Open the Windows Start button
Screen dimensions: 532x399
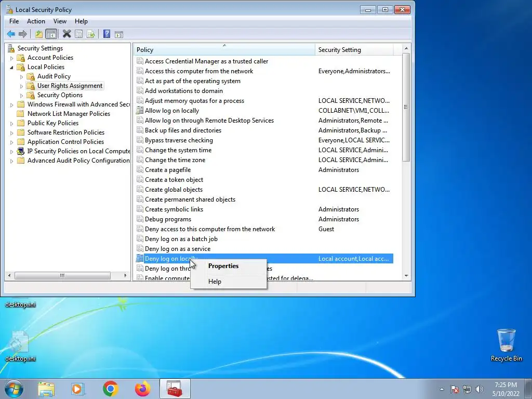[14, 389]
